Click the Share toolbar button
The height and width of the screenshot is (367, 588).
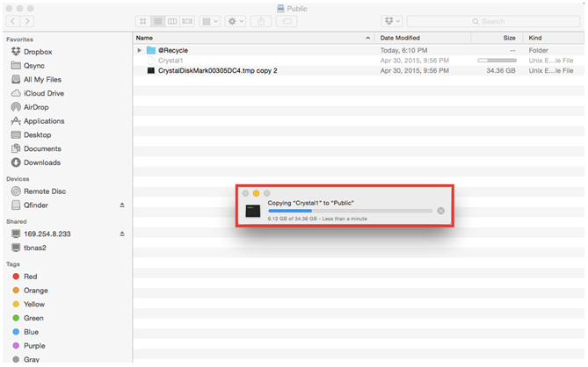[x=260, y=21]
